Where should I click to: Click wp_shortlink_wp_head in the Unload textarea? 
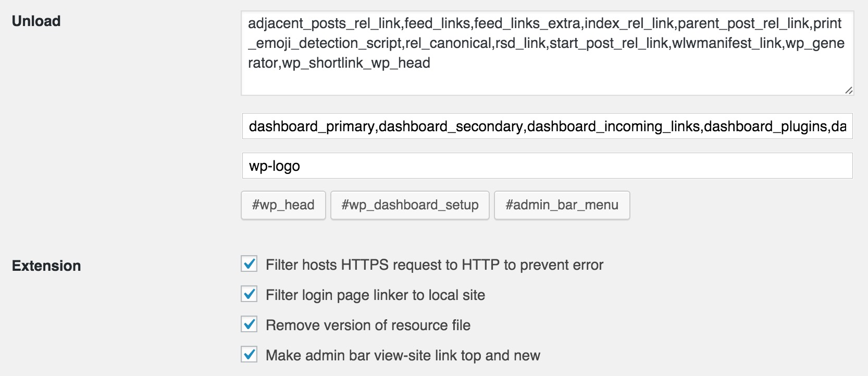[x=356, y=63]
